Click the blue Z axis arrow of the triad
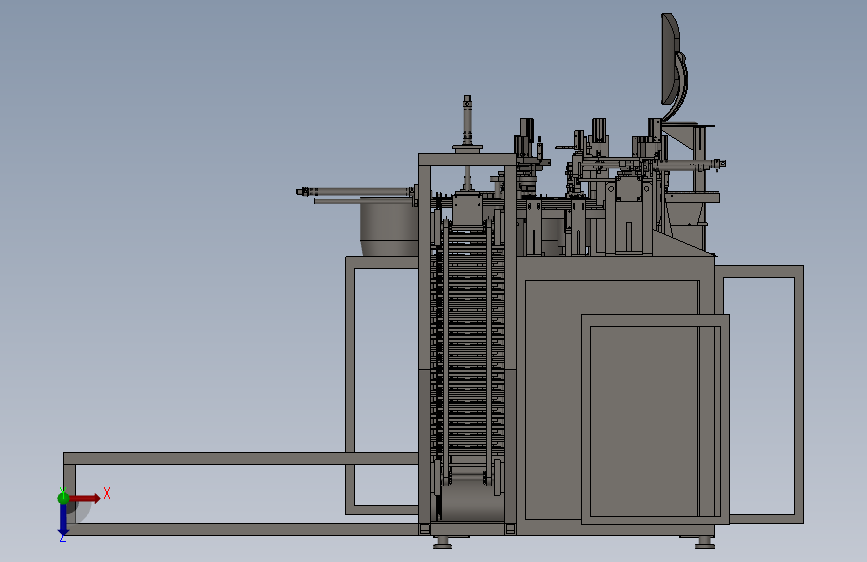The height and width of the screenshot is (562, 867). 63,520
